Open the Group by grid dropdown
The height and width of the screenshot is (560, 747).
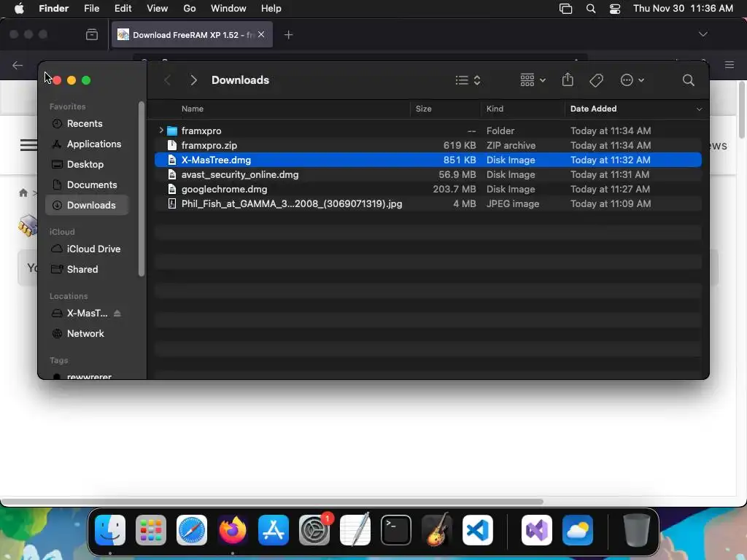tap(533, 80)
